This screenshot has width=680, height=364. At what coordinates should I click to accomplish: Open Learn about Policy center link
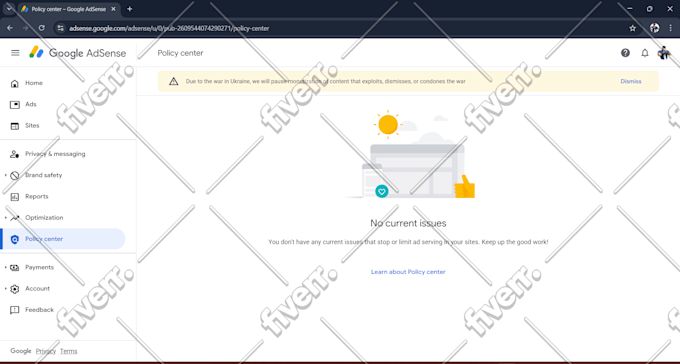click(x=408, y=272)
